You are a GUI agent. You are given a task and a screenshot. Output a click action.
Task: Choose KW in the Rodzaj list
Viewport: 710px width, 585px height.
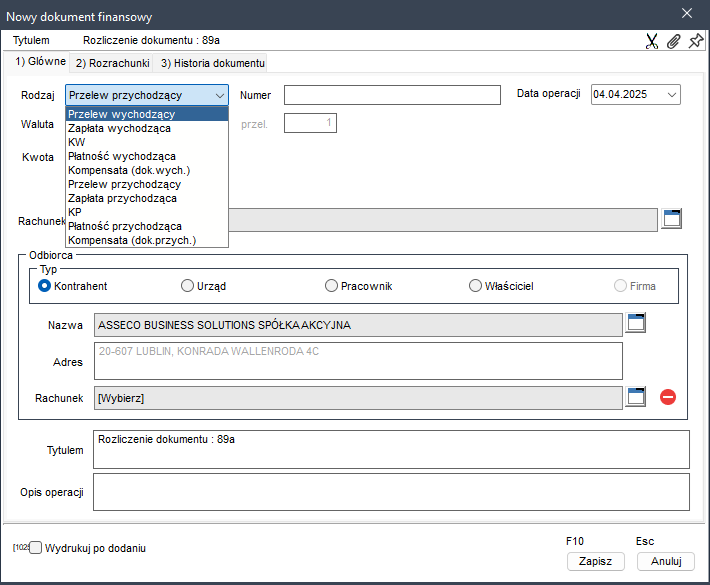(x=147, y=142)
